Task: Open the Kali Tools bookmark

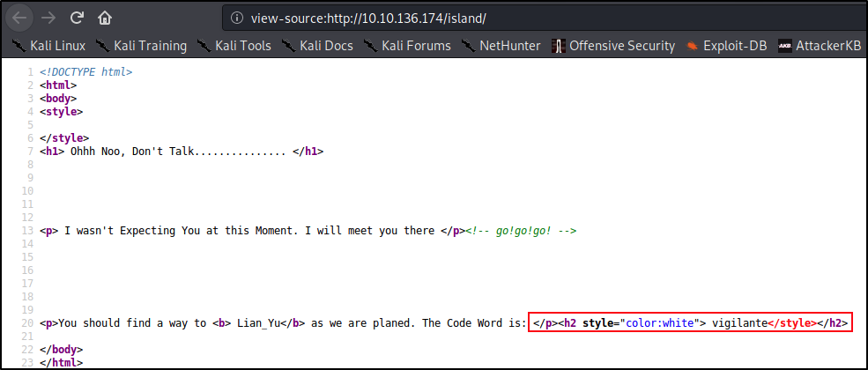Action: 234,46
